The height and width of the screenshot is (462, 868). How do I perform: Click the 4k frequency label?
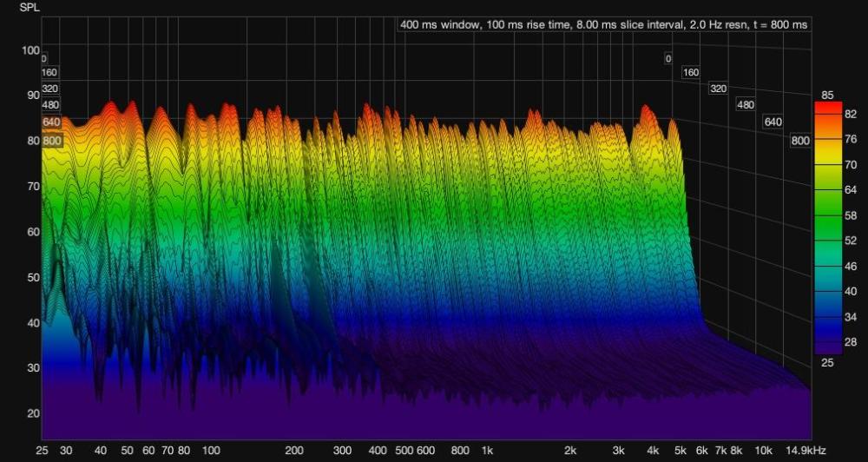point(654,451)
